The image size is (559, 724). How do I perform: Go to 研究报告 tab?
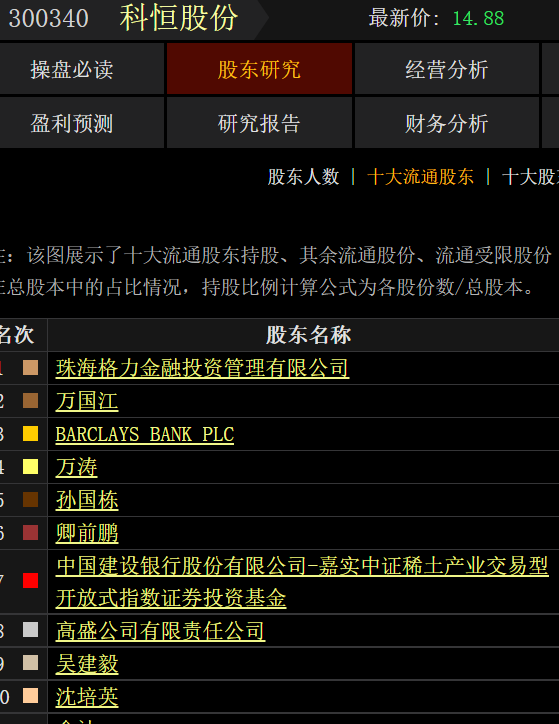pos(259,123)
